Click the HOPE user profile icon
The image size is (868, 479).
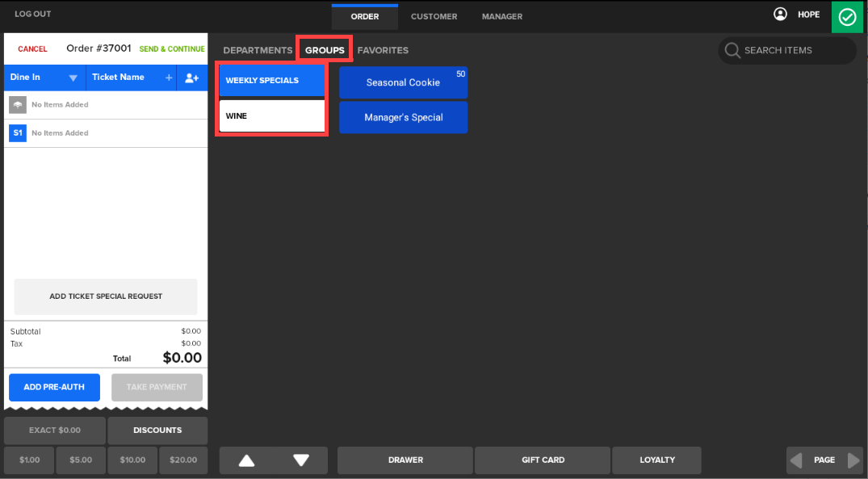780,15
